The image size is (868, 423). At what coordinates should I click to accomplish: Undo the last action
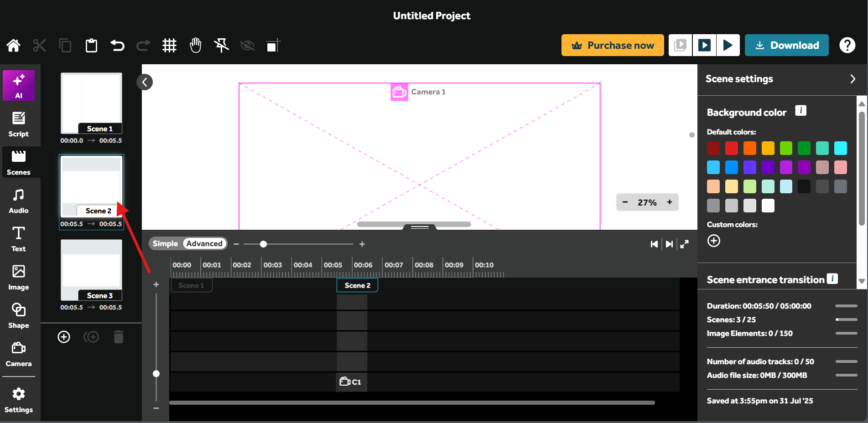pos(117,45)
